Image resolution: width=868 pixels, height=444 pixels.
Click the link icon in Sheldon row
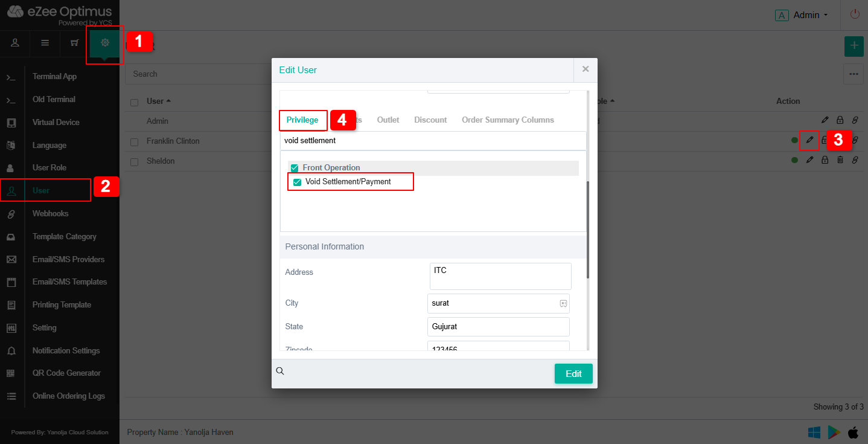tap(855, 160)
